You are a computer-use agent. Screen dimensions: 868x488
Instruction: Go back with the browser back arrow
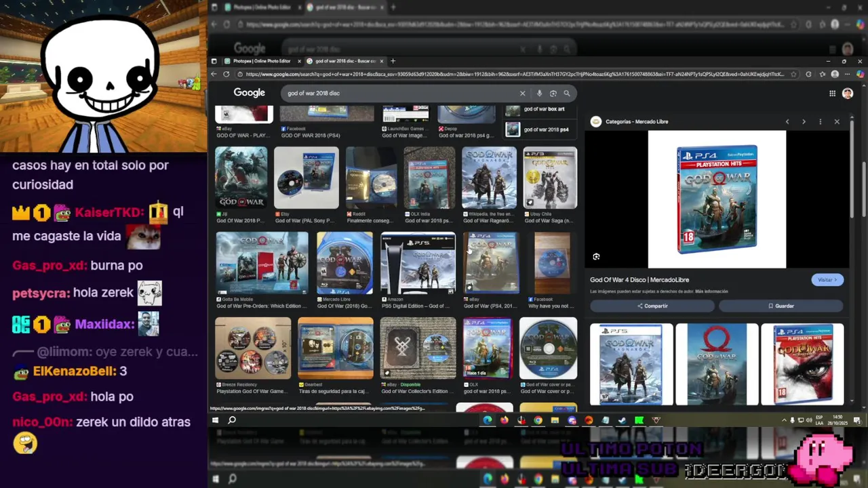pyautogui.click(x=214, y=74)
